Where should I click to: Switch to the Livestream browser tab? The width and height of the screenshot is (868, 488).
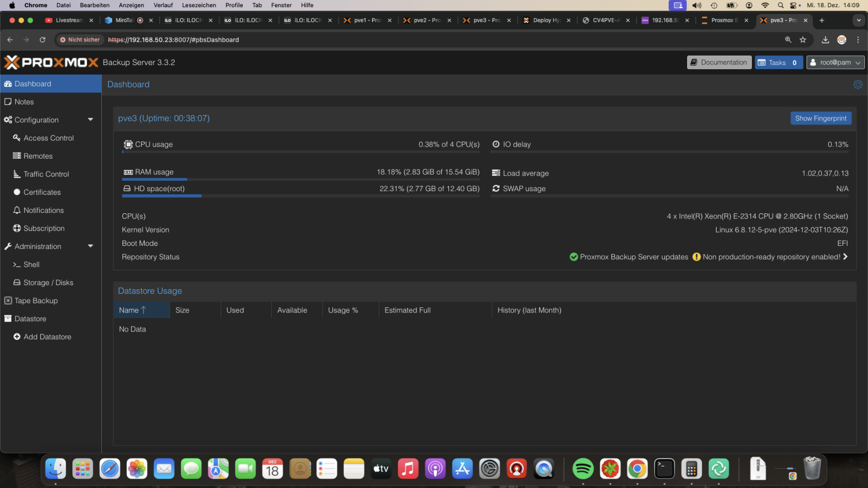tap(69, 20)
